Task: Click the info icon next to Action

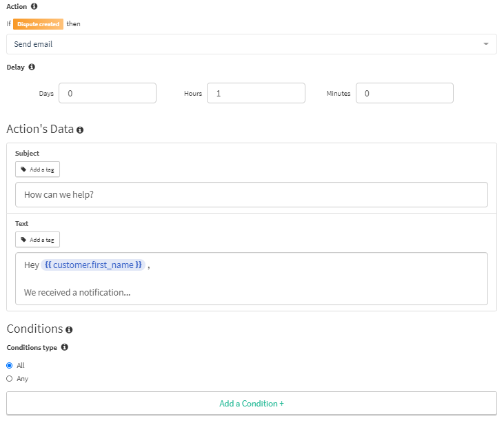Action: click(34, 6)
